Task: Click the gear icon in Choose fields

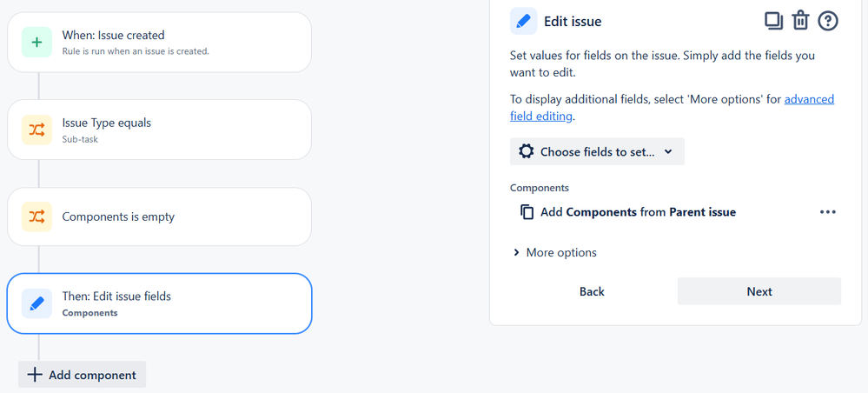Action: point(527,151)
